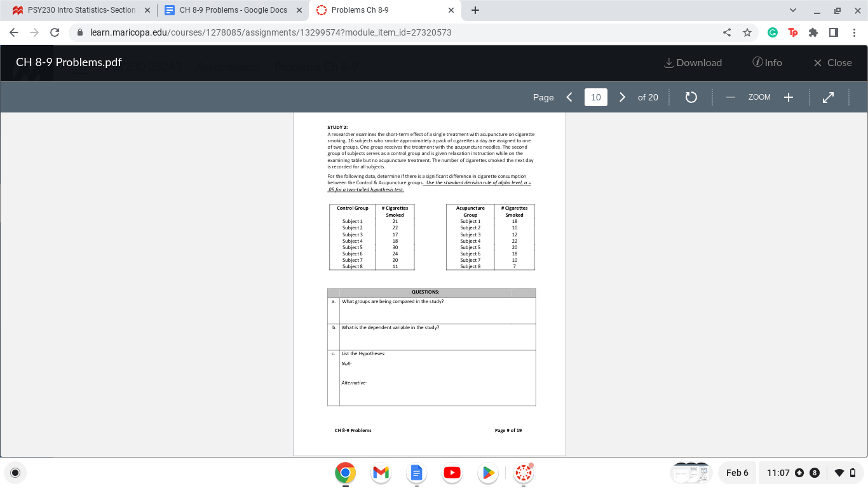The image size is (868, 488).
Task: Toggle the browser side panel
Action: pos(833,32)
